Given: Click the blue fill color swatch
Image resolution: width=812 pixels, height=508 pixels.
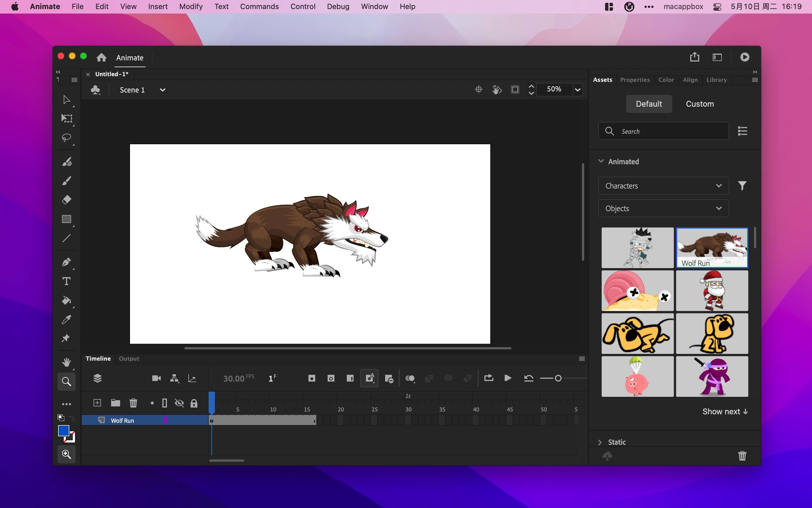Looking at the screenshot, I should 63,430.
